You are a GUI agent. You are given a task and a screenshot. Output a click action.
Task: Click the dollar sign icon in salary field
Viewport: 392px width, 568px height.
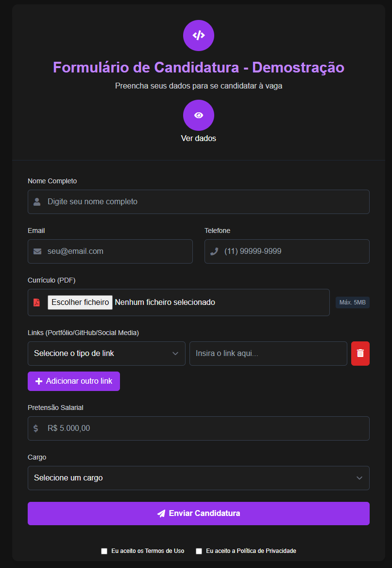tap(36, 428)
